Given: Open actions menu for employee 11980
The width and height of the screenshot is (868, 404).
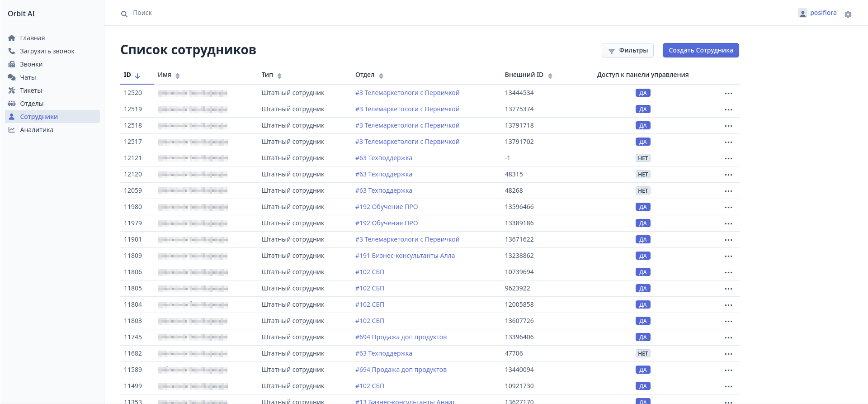Looking at the screenshot, I should pos(728,207).
